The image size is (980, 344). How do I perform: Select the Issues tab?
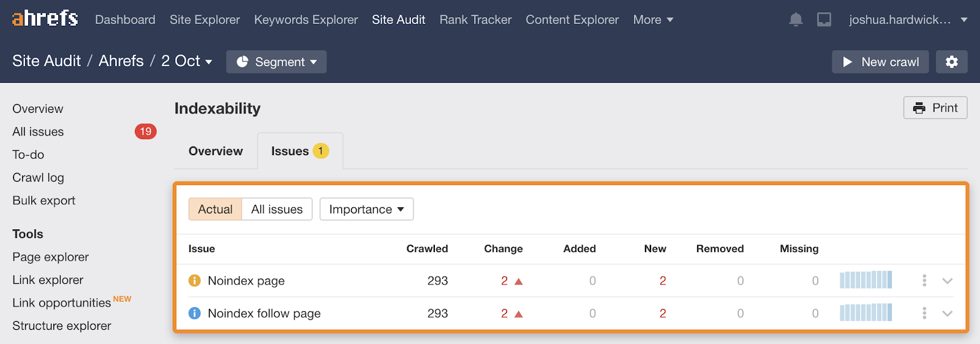click(x=300, y=151)
